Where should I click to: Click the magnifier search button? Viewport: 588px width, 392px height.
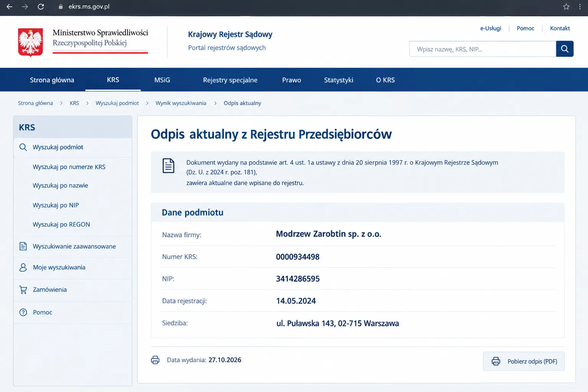(565, 49)
